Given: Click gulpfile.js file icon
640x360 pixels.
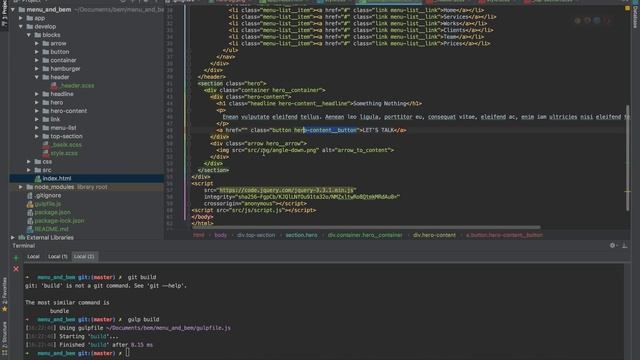Looking at the screenshot, I should 30,204.
